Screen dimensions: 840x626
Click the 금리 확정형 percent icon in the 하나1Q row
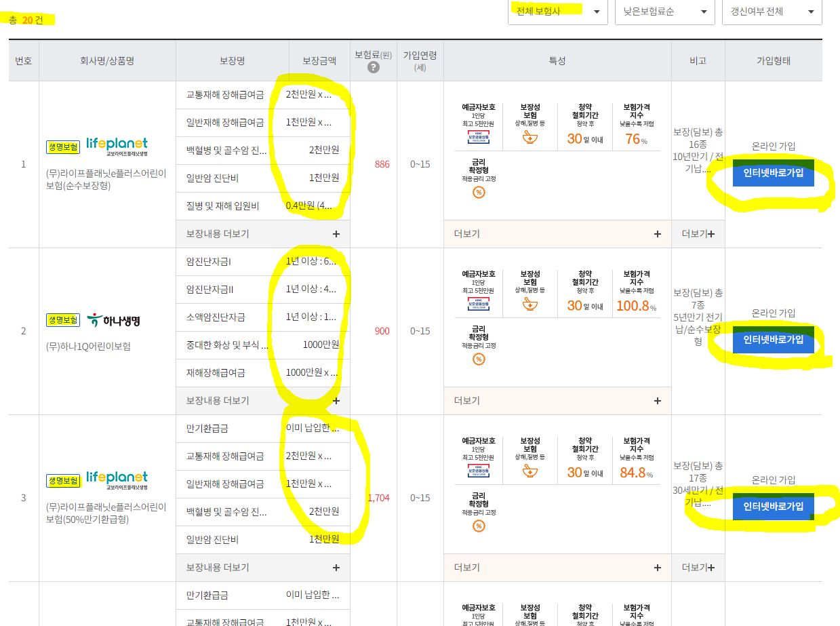pos(478,359)
